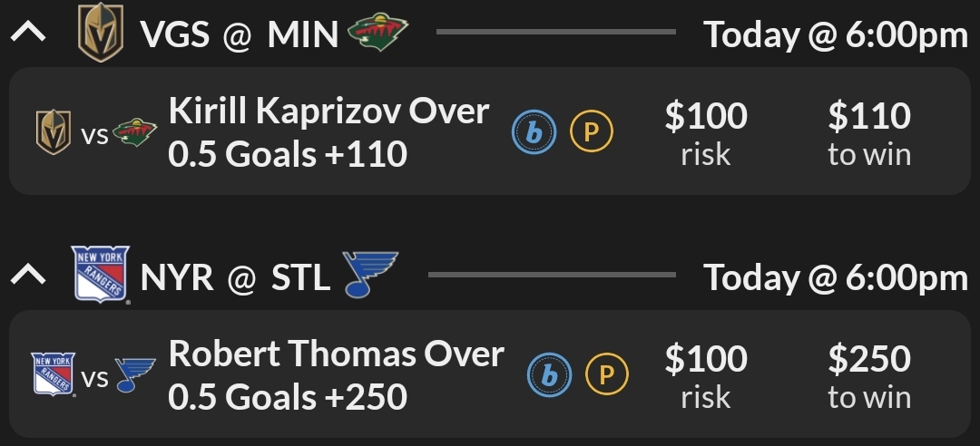The height and width of the screenshot is (446, 980).
Task: Click the Minnesota Wild header logo
Action: pos(378,34)
